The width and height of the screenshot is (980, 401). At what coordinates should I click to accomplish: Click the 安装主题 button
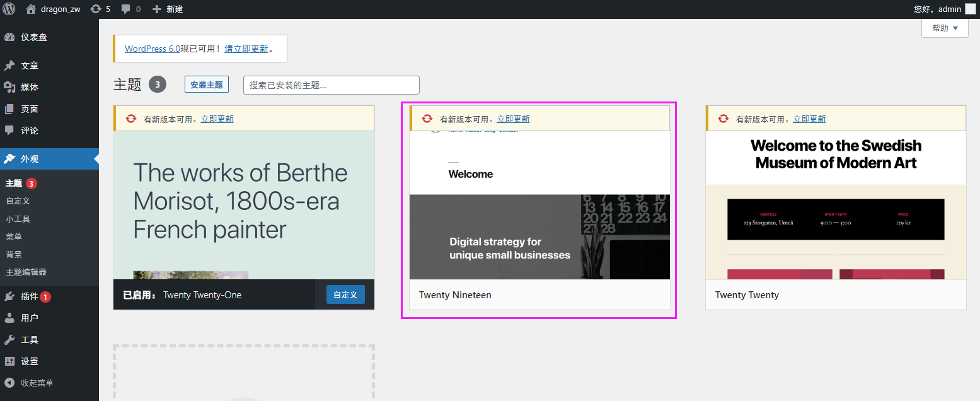pyautogui.click(x=207, y=84)
